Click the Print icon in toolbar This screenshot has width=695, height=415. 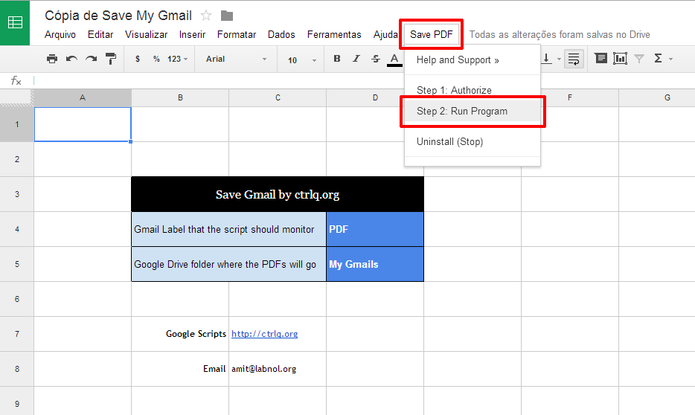pos(52,59)
